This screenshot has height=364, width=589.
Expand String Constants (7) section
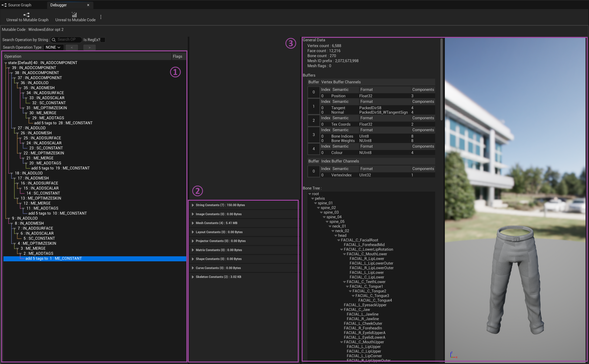coord(193,205)
